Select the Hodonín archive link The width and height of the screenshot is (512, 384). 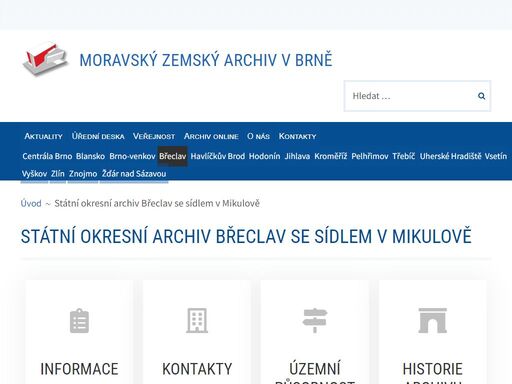tap(264, 156)
